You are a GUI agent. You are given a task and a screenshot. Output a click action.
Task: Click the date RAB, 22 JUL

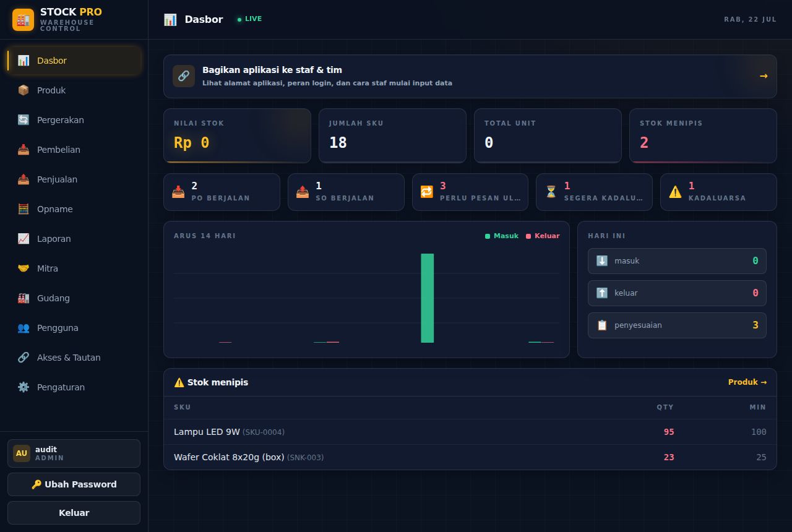pyautogui.click(x=750, y=19)
